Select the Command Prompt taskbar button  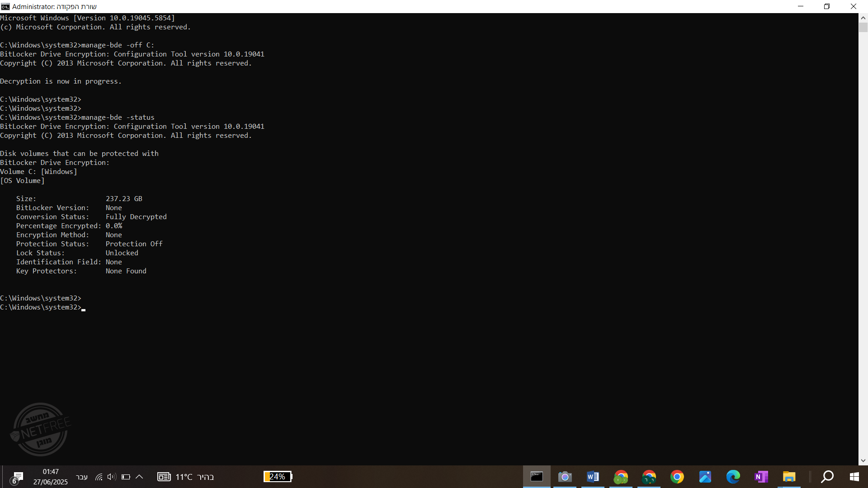537,477
